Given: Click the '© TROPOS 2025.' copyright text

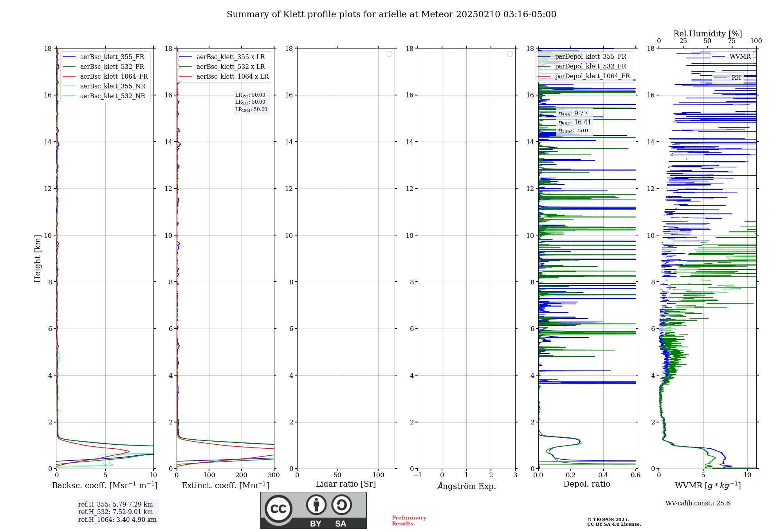Looking at the screenshot, I should pyautogui.click(x=608, y=520).
